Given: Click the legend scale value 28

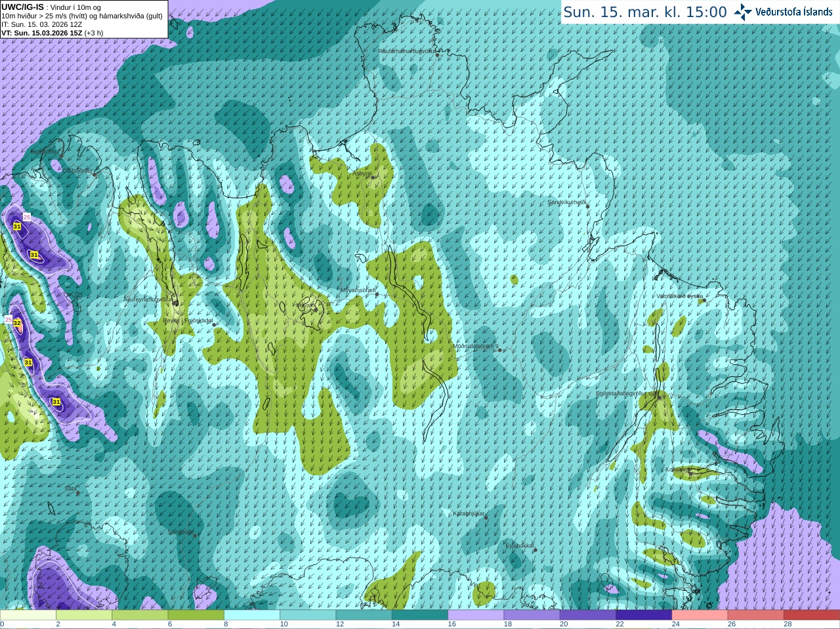Looking at the screenshot, I should click(x=788, y=624).
